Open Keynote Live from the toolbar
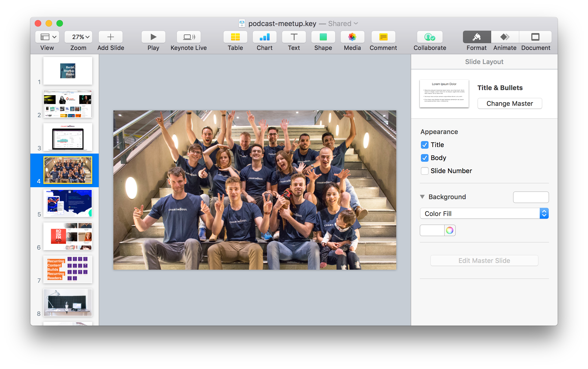The height and width of the screenshot is (369, 588). (189, 37)
